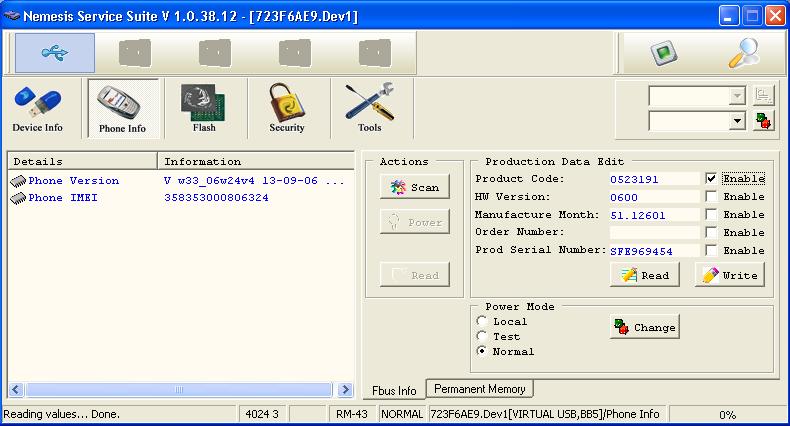This screenshot has width=790, height=426.
Task: Open the Device Info section
Action: click(x=38, y=109)
